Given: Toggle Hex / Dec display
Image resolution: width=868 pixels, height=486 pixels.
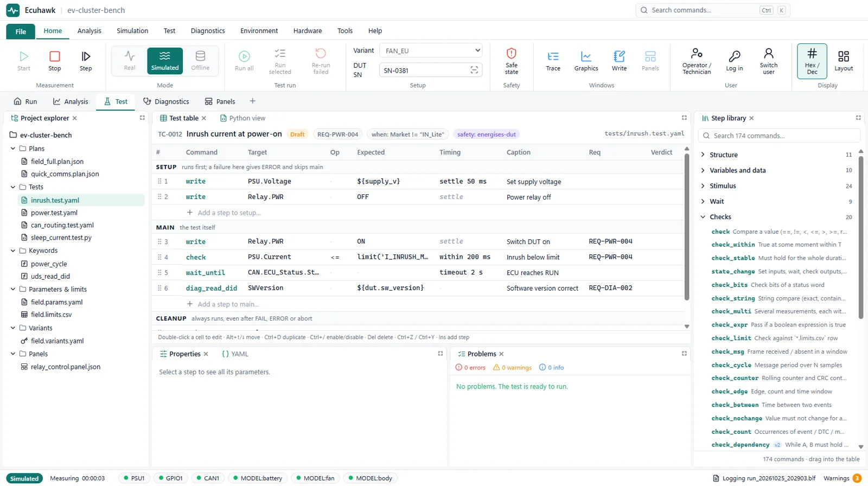Looking at the screenshot, I should 812,61.
